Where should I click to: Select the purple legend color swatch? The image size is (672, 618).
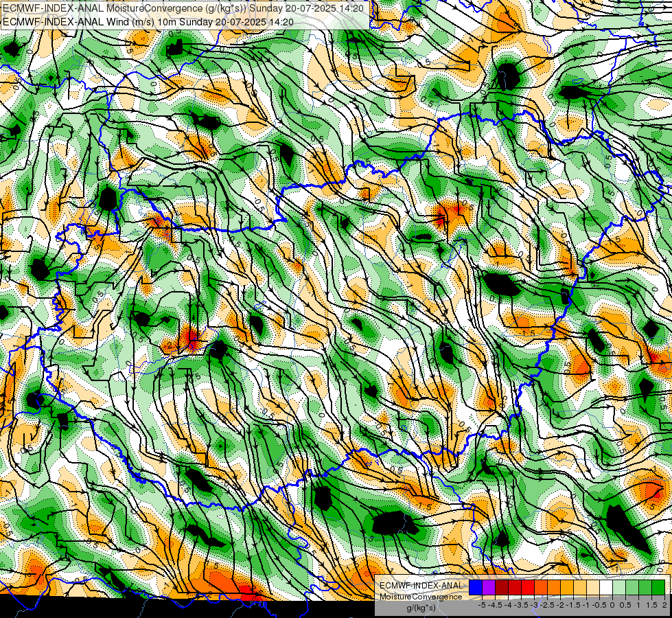point(489,587)
